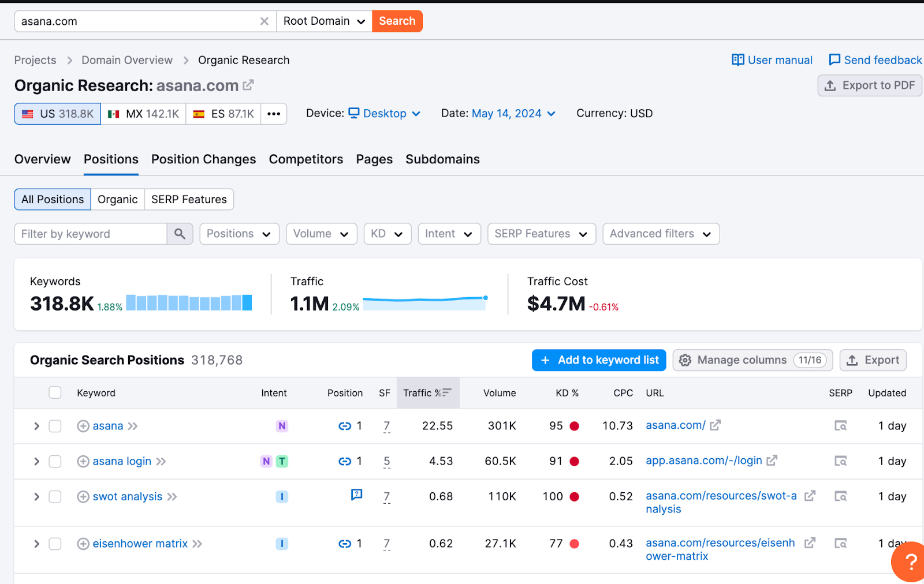Click the add icon beside eisenhower matrix keyword
924x584 pixels.
click(83, 544)
